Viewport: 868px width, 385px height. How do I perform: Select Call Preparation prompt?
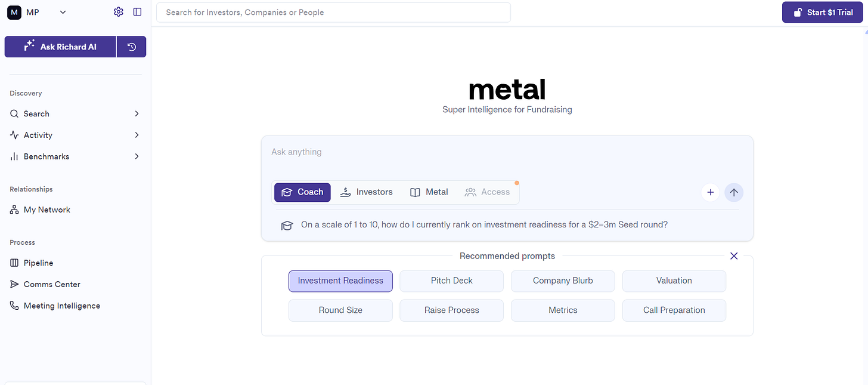[674, 310]
